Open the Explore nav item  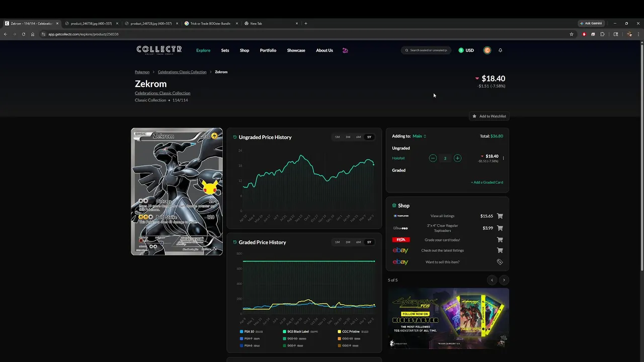coord(203,50)
